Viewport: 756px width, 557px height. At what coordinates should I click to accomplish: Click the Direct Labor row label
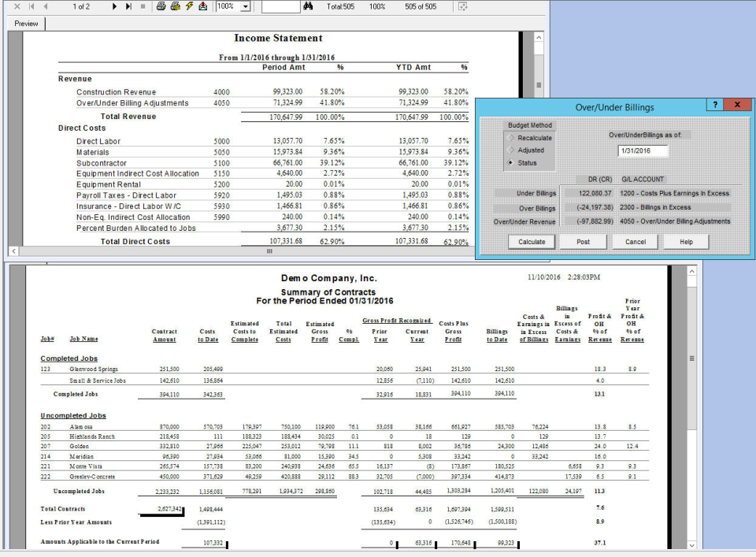(98, 141)
